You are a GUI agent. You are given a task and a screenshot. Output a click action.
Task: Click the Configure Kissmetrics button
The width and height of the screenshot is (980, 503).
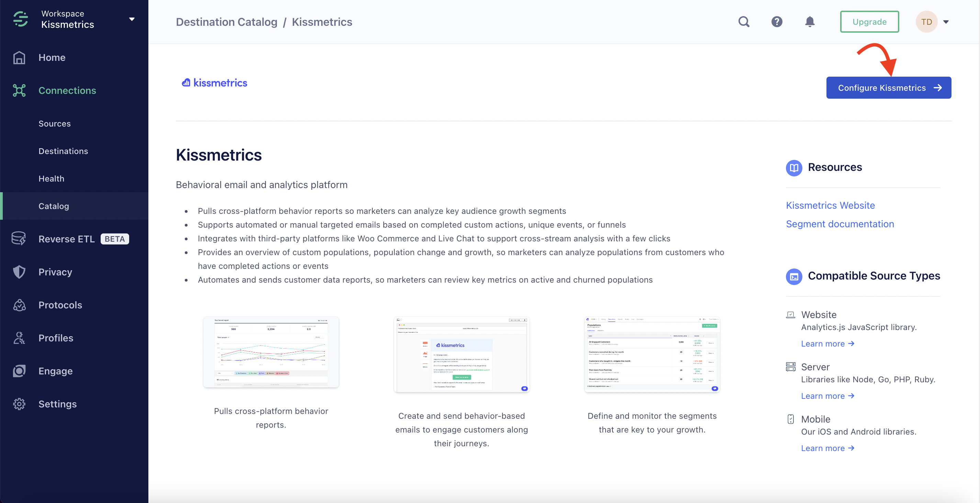tap(888, 88)
